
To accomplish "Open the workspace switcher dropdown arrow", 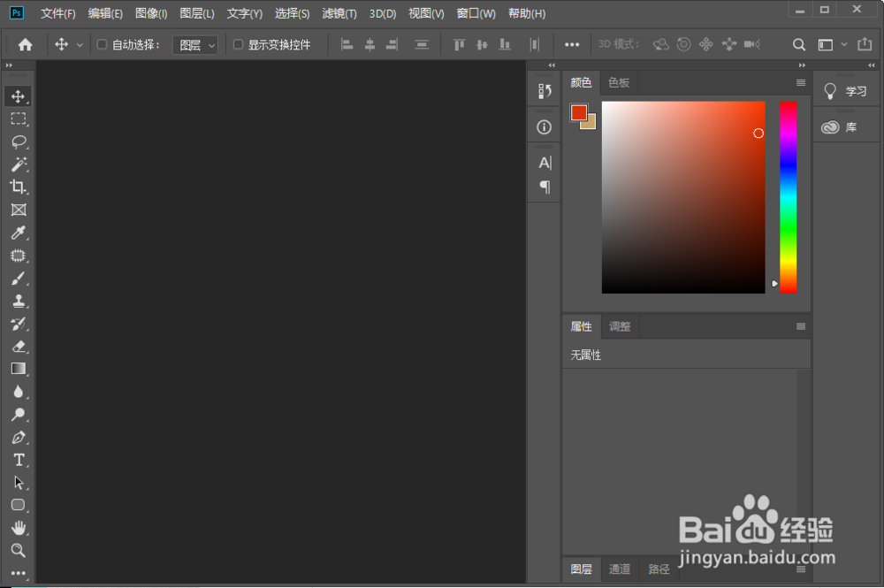I will point(844,44).
